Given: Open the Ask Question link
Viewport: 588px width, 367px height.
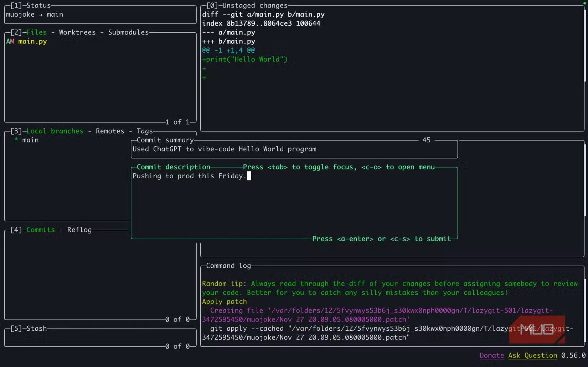Looking at the screenshot, I should 532,355.
